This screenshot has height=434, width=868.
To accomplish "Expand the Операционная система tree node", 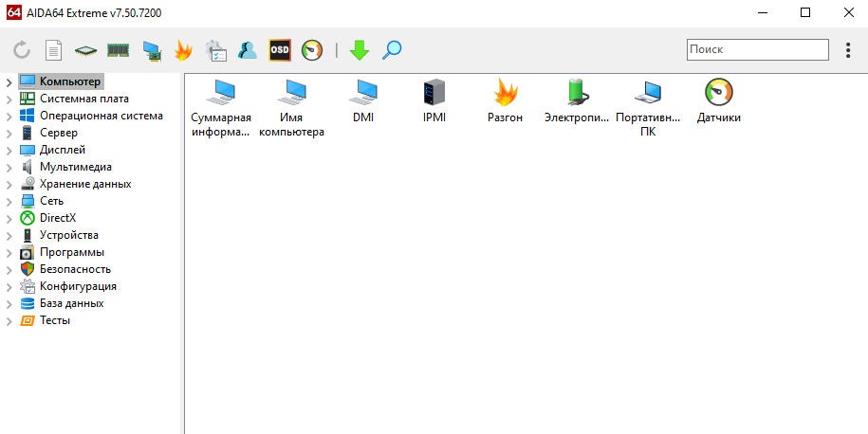I will point(9,117).
